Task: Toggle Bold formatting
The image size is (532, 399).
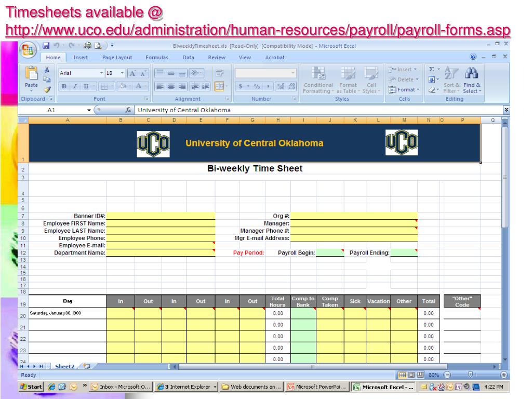Action: point(64,87)
